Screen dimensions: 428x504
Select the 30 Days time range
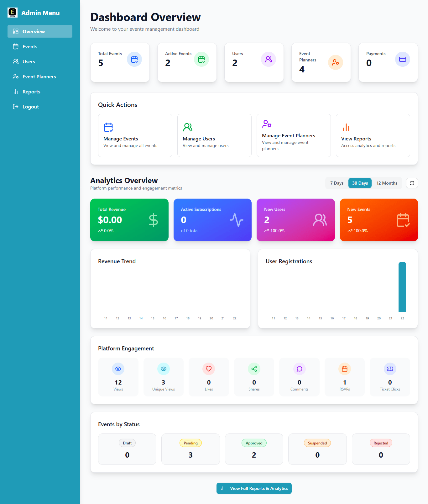pyautogui.click(x=360, y=183)
